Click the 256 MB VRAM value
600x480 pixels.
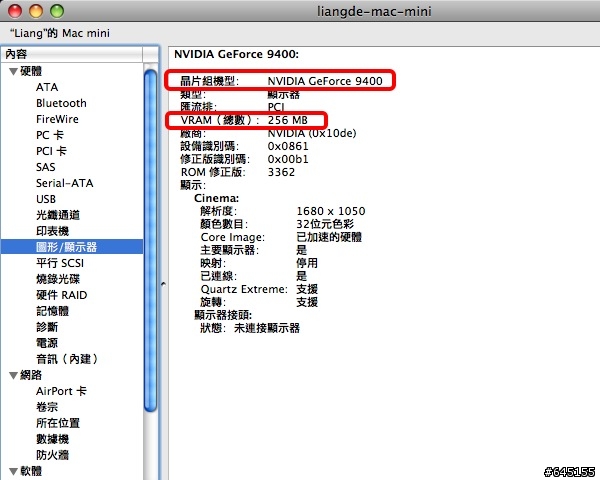pos(288,120)
